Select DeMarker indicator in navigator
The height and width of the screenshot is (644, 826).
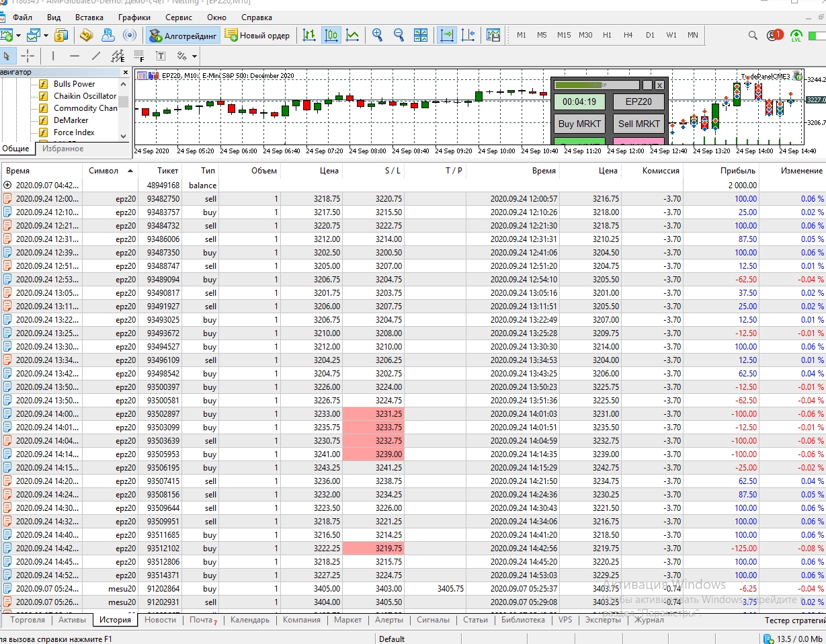click(x=71, y=120)
